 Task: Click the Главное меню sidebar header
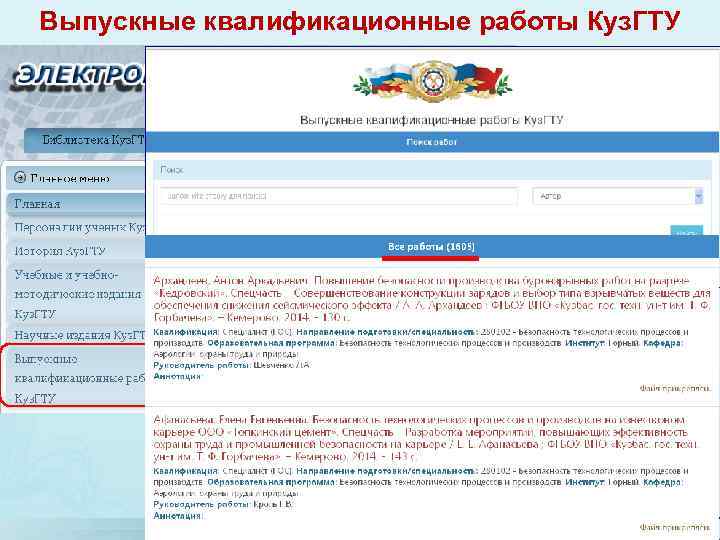point(76,178)
